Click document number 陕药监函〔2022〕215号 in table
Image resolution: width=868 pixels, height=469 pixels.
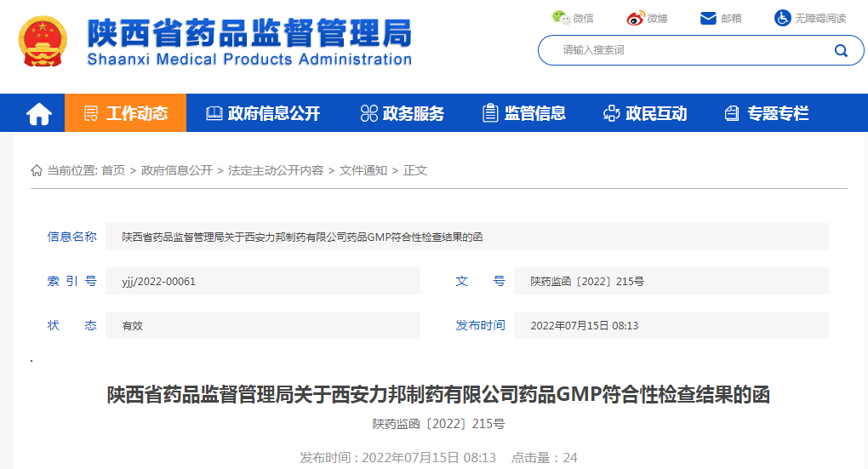point(587,281)
